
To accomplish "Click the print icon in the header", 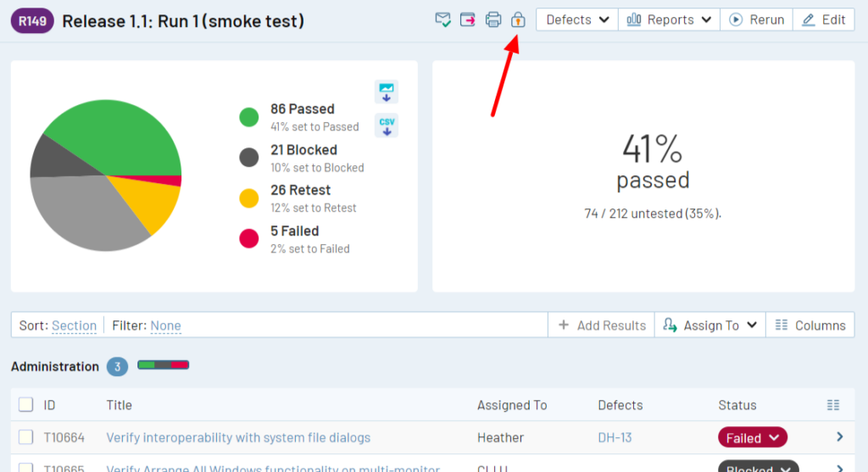I will [x=493, y=19].
